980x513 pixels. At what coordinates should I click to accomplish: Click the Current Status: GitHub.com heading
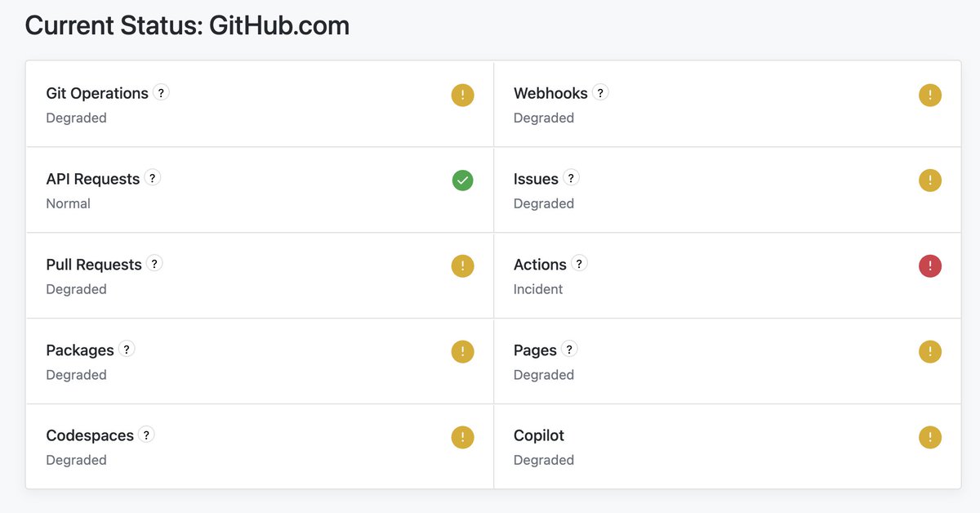(187, 25)
